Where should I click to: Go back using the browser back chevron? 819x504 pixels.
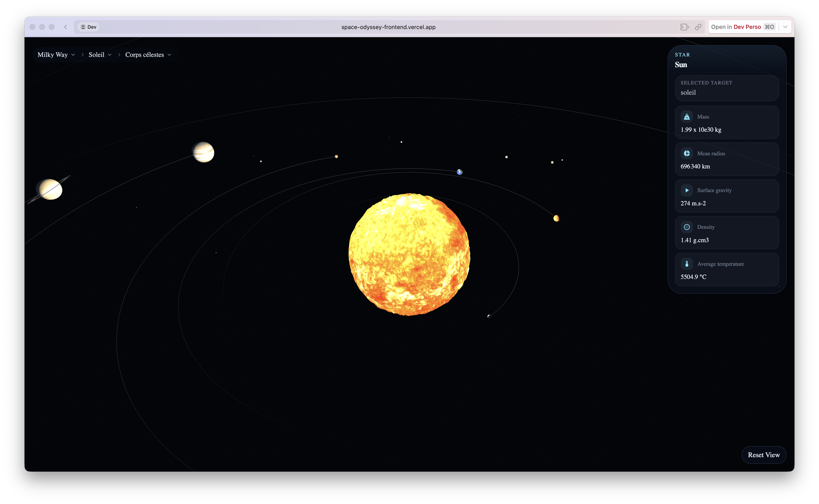(x=66, y=27)
